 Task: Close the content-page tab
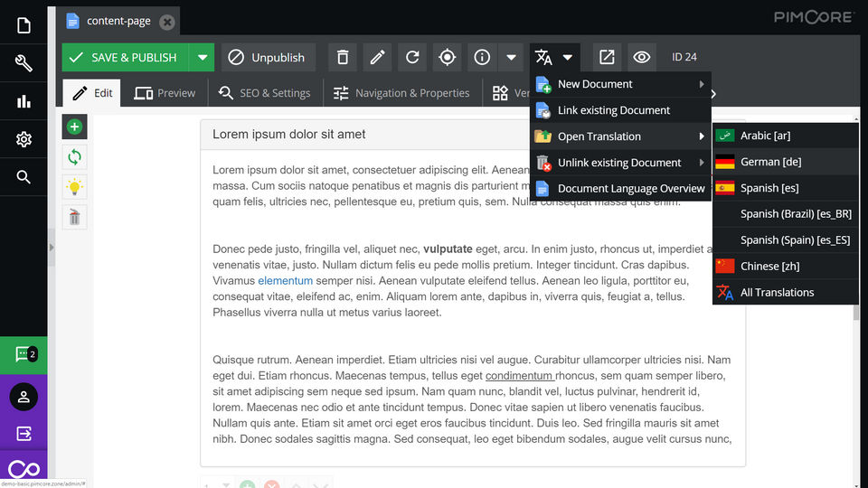[166, 22]
